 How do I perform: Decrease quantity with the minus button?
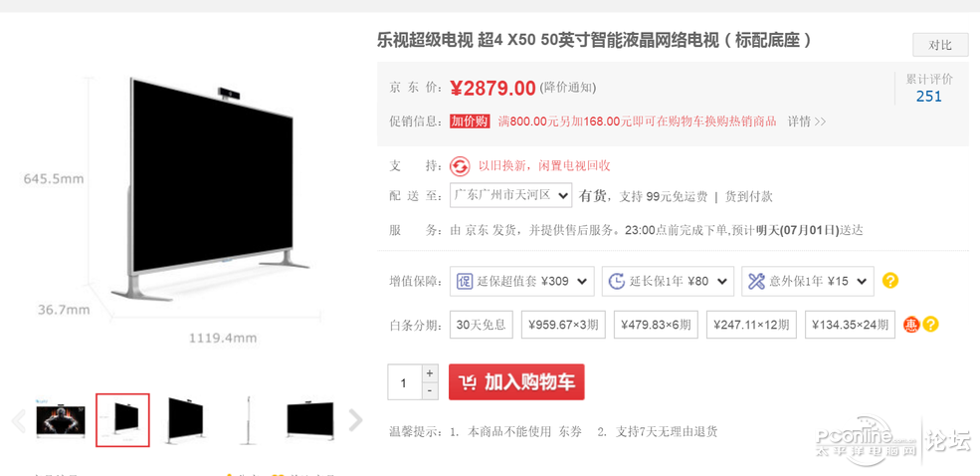click(x=429, y=391)
